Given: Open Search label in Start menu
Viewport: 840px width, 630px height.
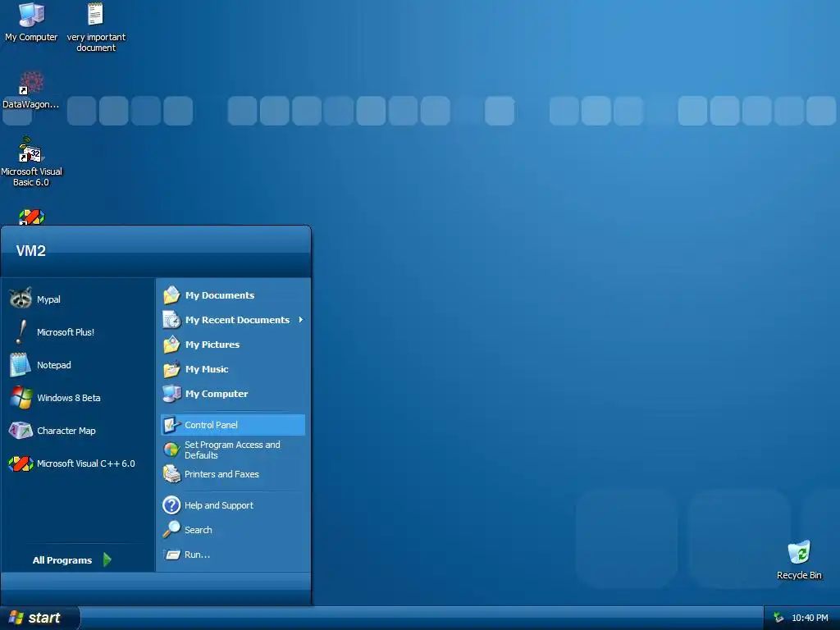Looking at the screenshot, I should point(199,530).
